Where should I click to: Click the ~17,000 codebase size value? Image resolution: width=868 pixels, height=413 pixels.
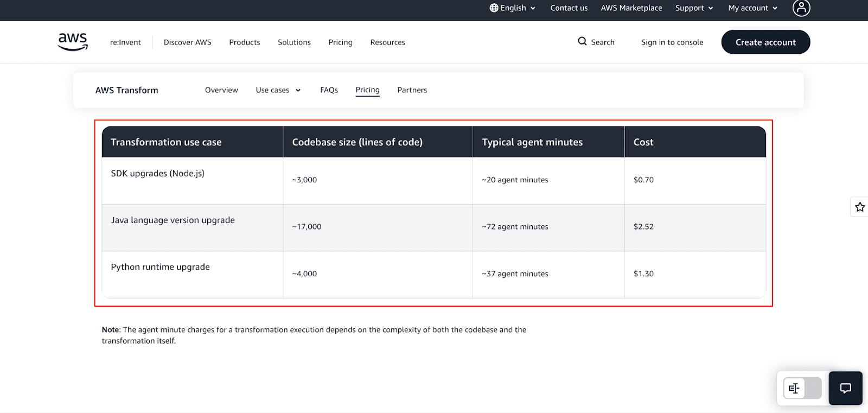pos(307,226)
